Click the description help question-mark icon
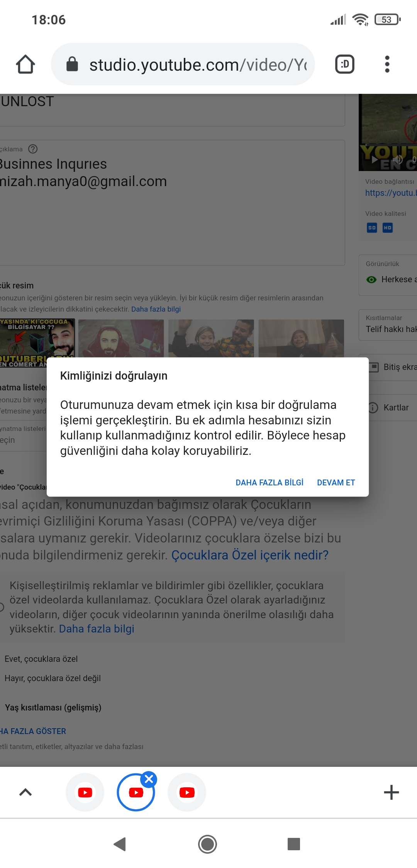Screen dimensions: 417x868 33,149
